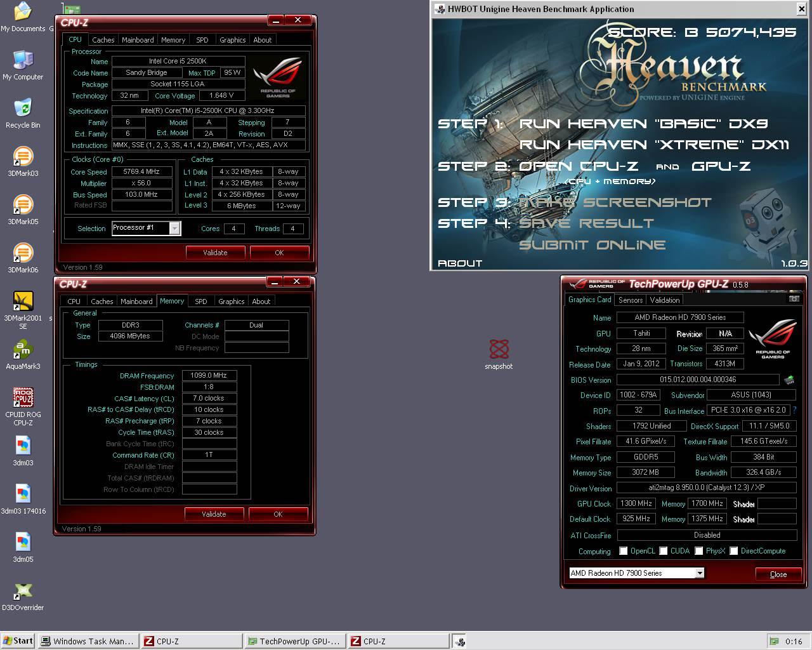Open My Computer desktop icon
The height and width of the screenshot is (650, 812).
[x=23, y=64]
